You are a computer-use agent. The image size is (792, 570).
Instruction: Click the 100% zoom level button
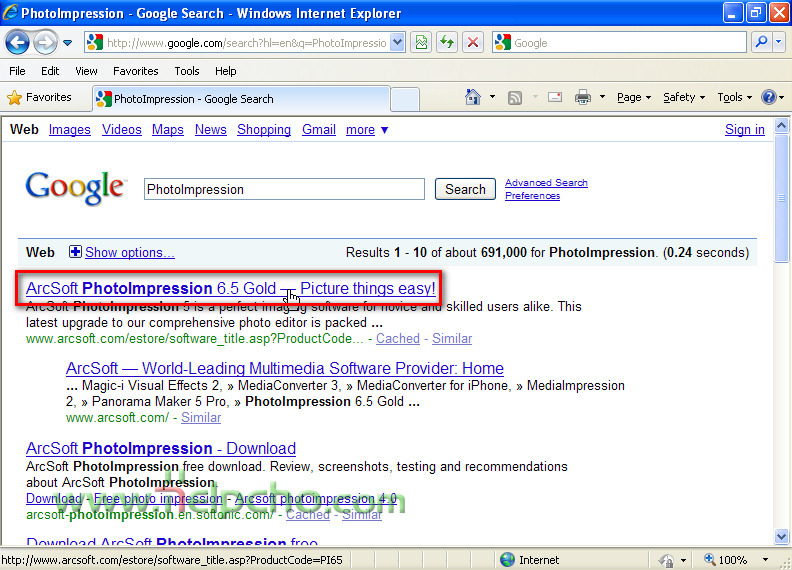(726, 560)
